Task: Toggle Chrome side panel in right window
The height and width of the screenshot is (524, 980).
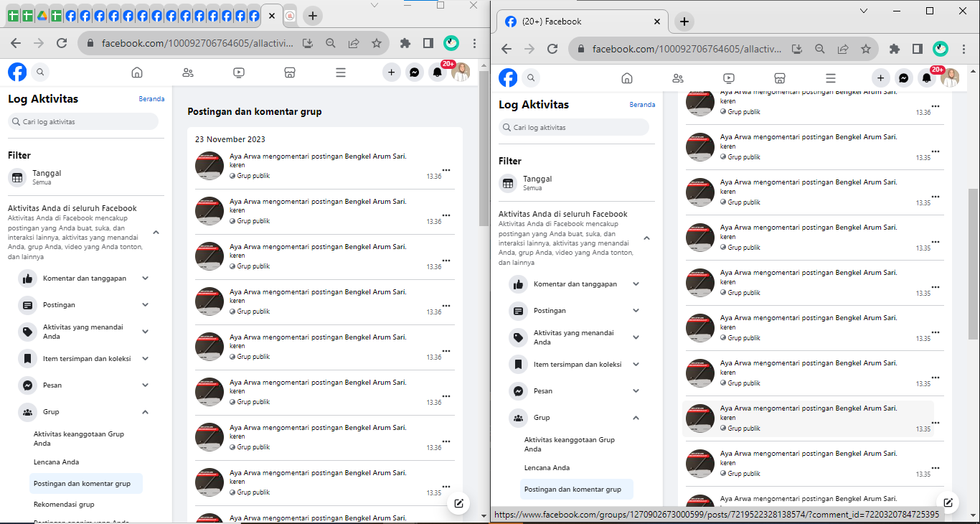Action: click(917, 49)
